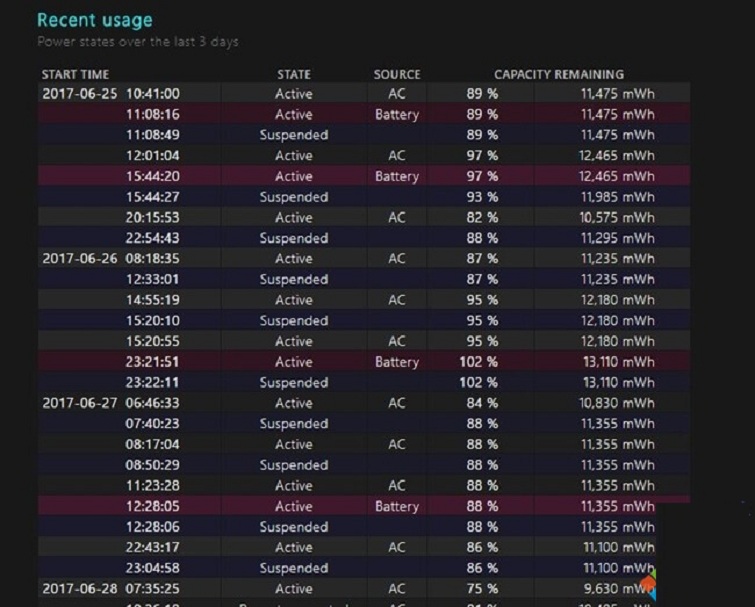Click the STATE column header
The height and width of the screenshot is (607, 755).
(294, 74)
